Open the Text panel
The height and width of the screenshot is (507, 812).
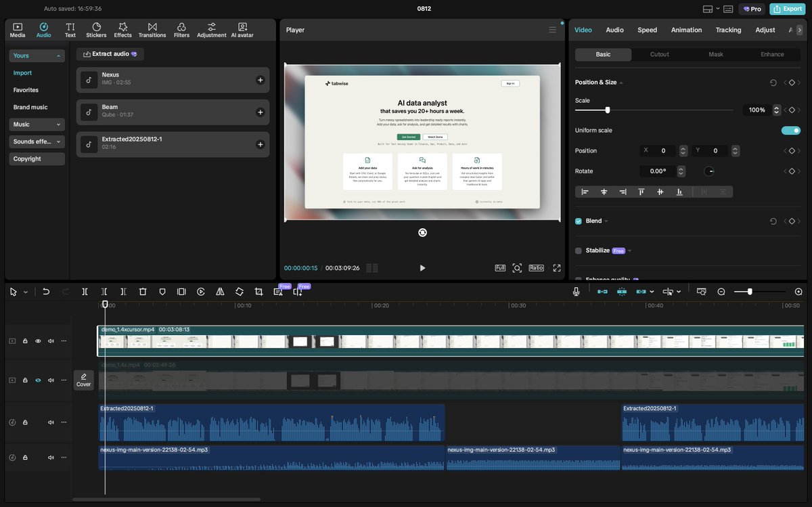tap(70, 30)
